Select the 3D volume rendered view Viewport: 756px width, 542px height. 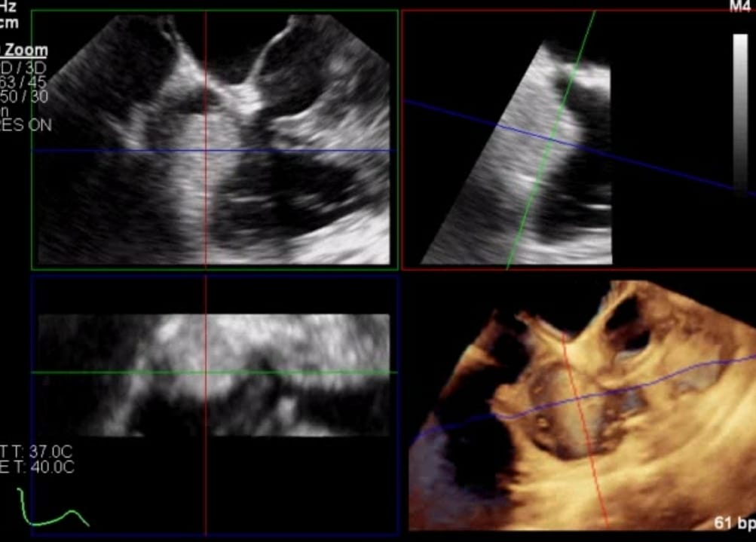pyautogui.click(x=583, y=405)
